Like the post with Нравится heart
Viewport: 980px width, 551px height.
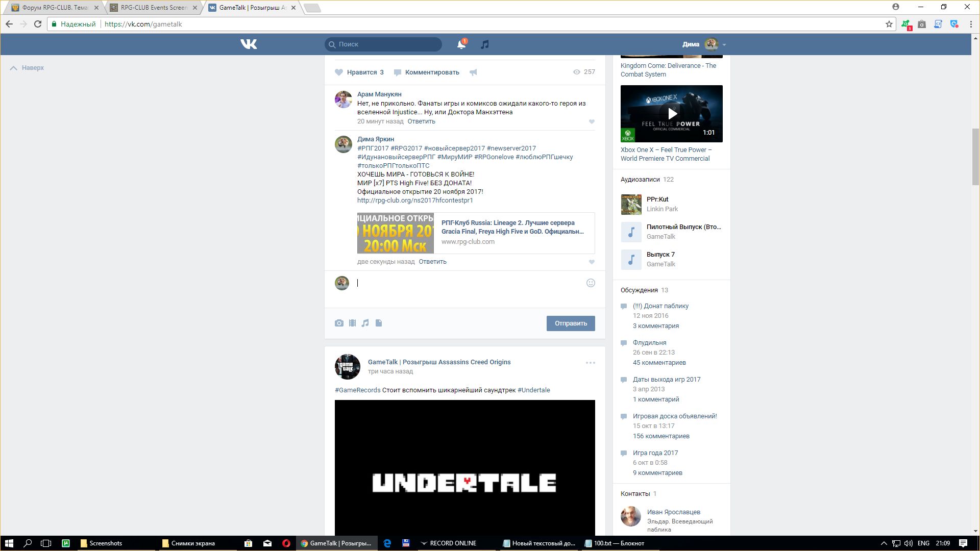[x=339, y=72]
